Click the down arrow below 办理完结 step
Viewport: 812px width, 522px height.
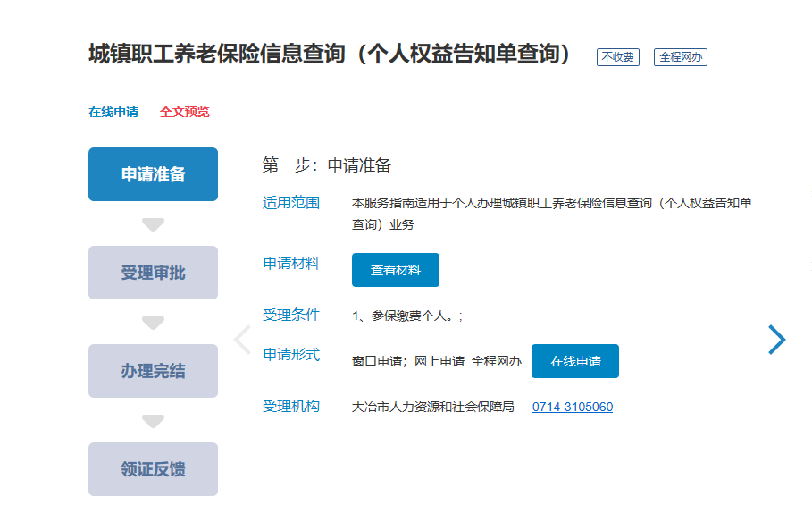coord(153,421)
